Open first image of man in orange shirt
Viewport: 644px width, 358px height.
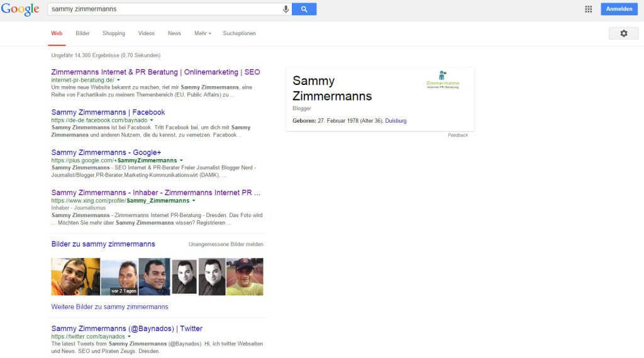75,277
